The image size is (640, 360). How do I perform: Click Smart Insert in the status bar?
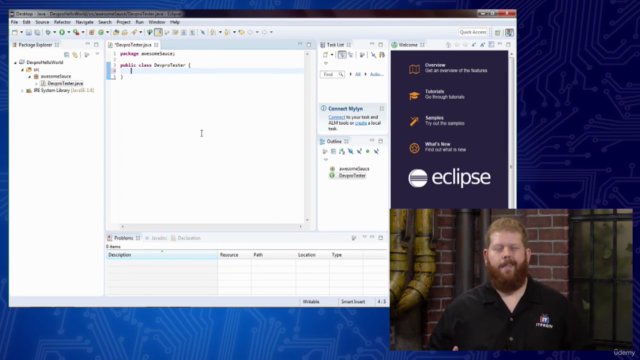(x=353, y=302)
